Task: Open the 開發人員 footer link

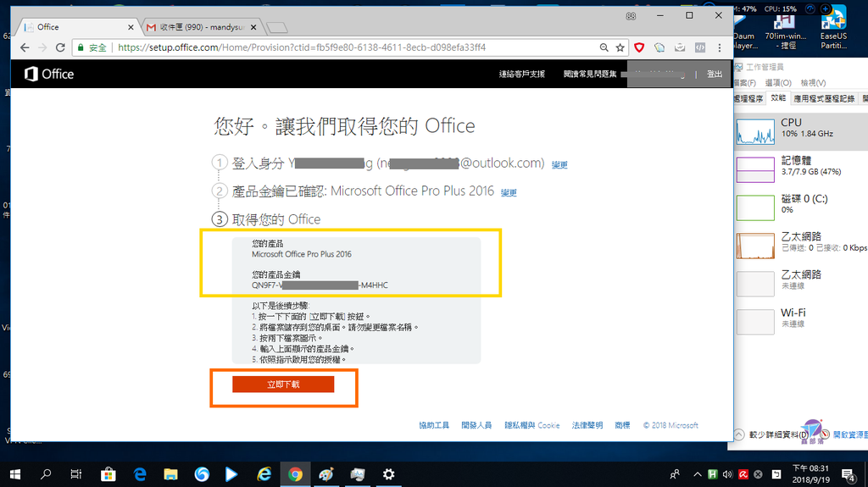Action: pos(476,425)
